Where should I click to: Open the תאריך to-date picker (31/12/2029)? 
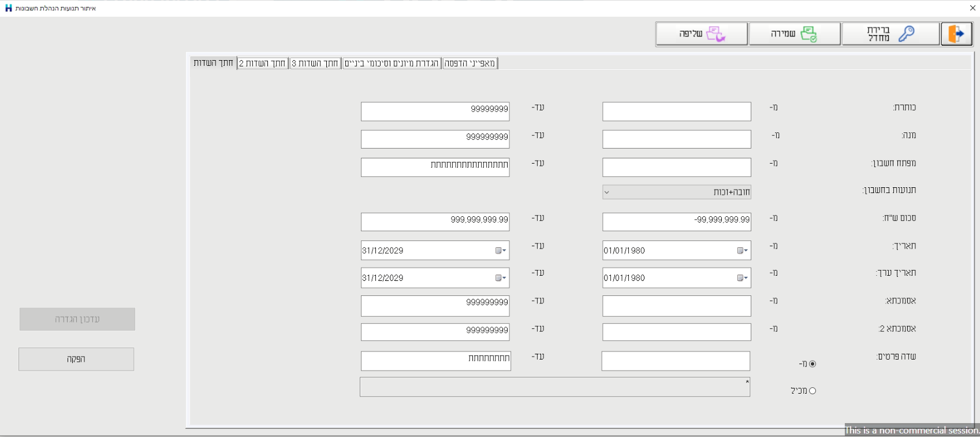(x=501, y=250)
